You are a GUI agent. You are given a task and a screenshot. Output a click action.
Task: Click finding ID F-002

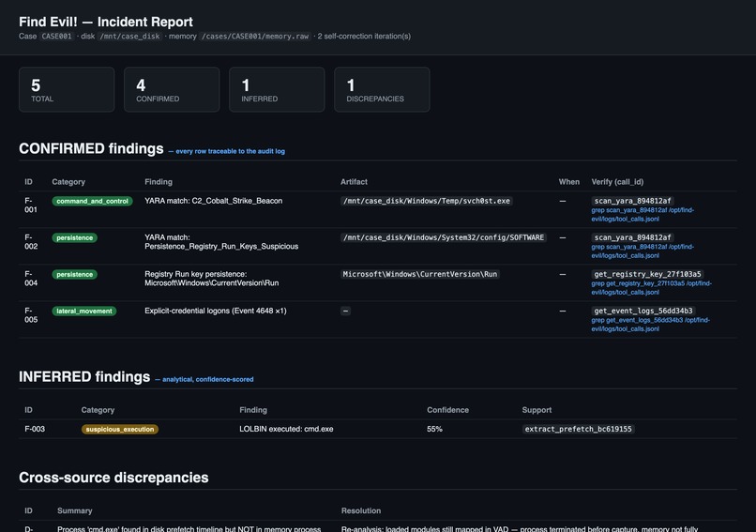(x=31, y=242)
